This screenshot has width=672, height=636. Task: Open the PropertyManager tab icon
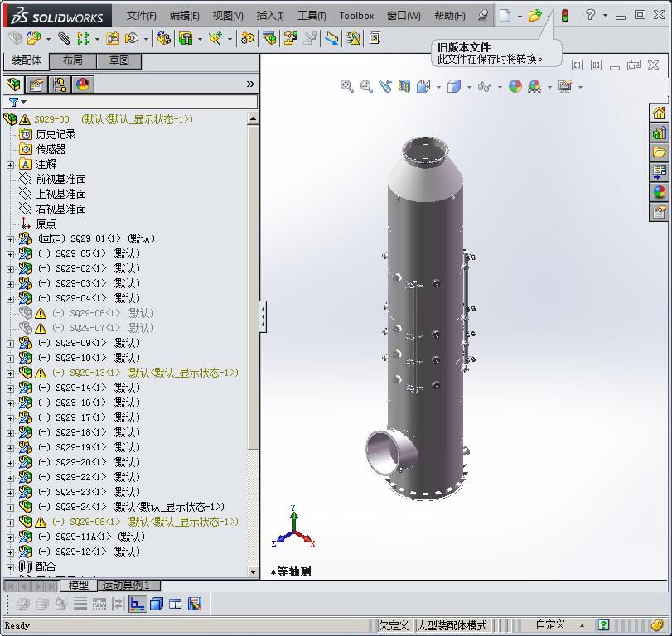pyautogui.click(x=36, y=84)
